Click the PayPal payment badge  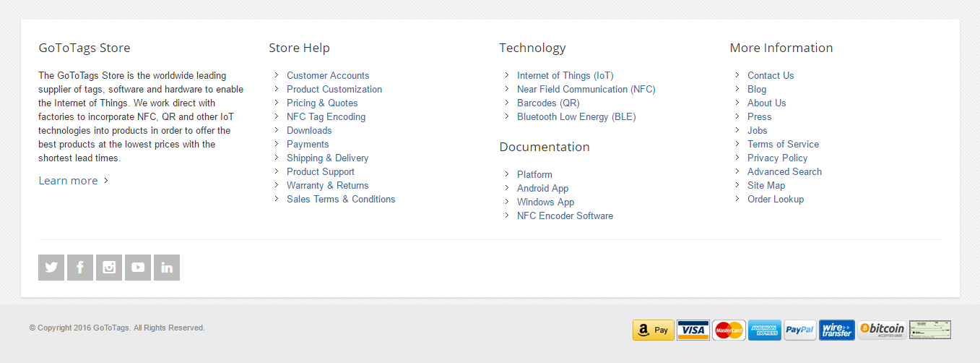[x=799, y=330]
